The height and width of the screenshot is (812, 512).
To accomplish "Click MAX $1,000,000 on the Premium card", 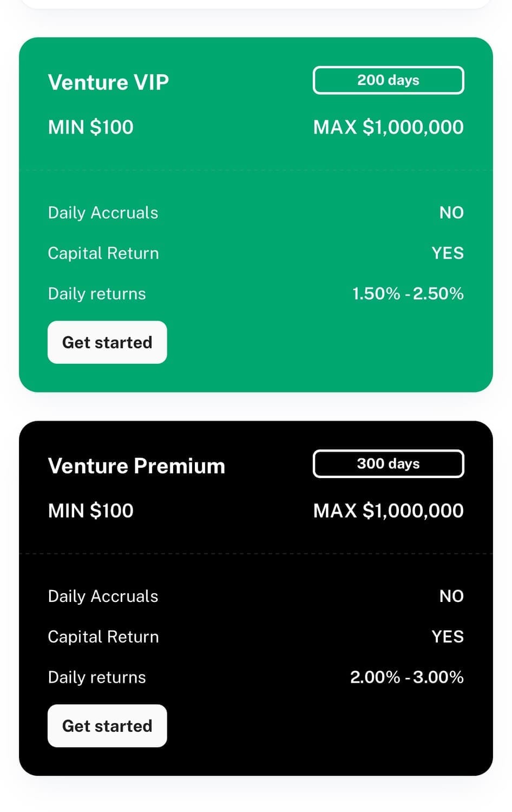I will (388, 510).
